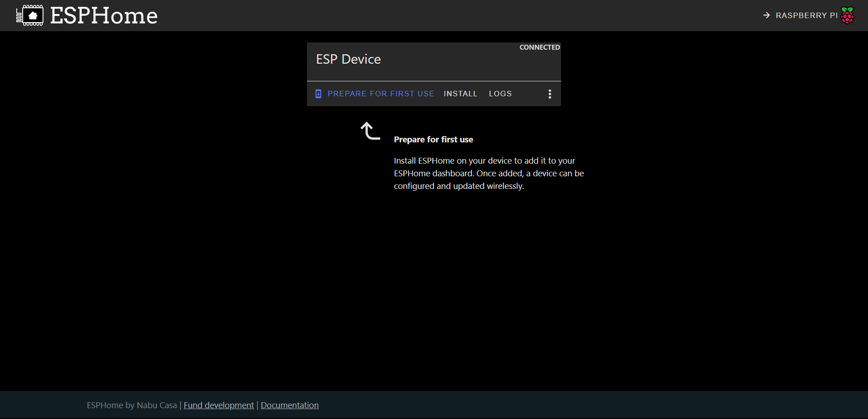The height and width of the screenshot is (419, 868).
Task: Open device Logs
Action: pos(500,94)
